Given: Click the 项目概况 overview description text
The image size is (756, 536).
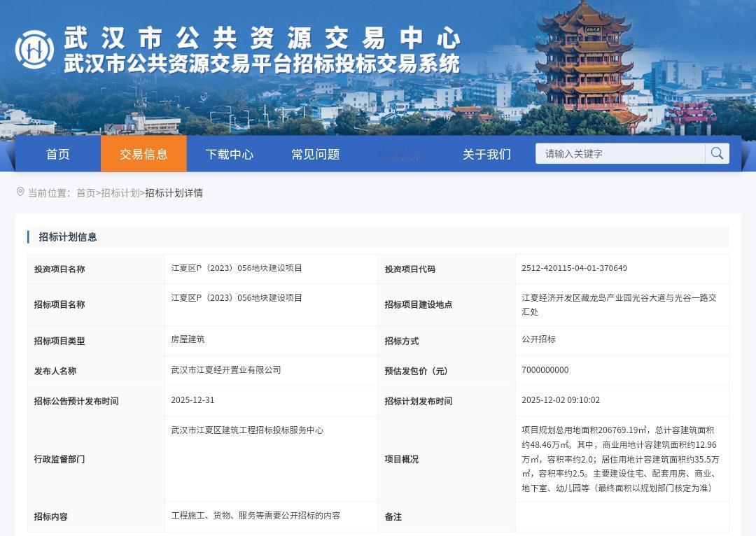Looking at the screenshot, I should coord(619,459).
